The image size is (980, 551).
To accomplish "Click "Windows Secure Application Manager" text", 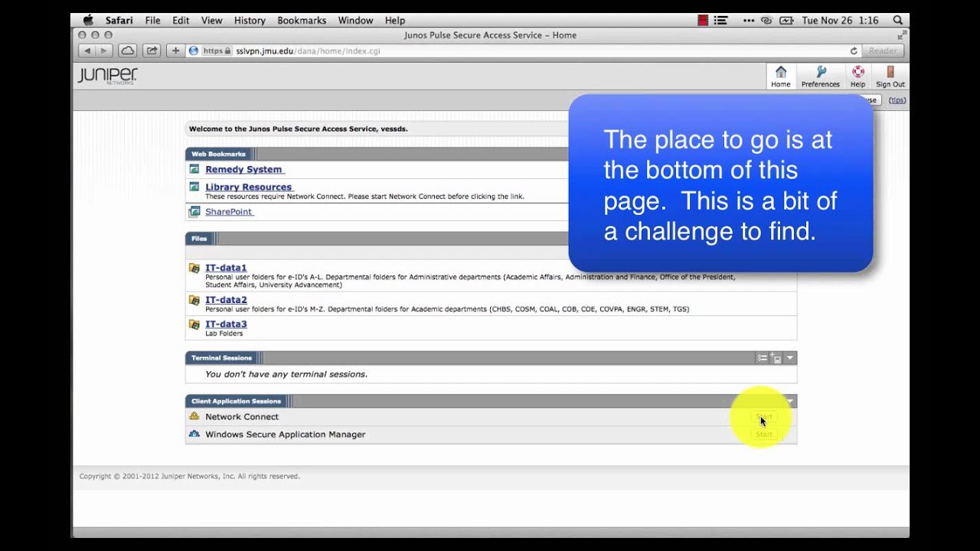I will tap(285, 434).
